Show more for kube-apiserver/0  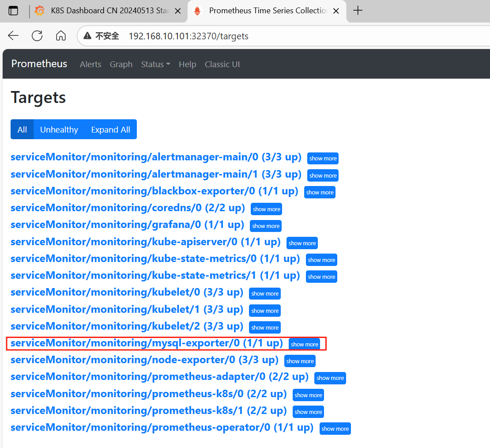(302, 243)
